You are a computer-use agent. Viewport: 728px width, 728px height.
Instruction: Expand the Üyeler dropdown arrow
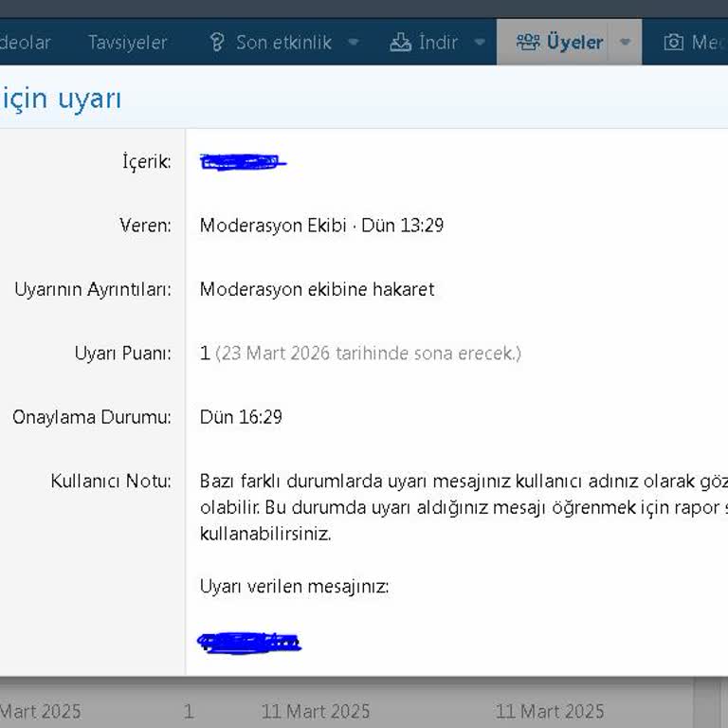coord(625,42)
